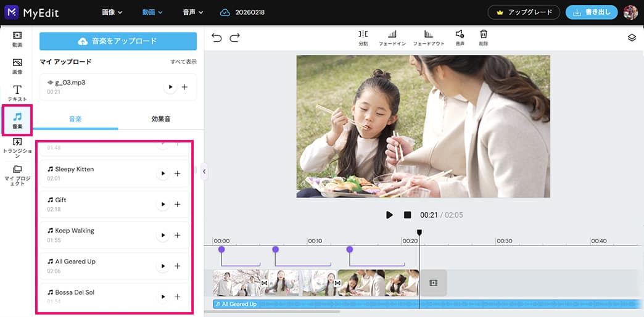
Task: Apply フェードアウト to the audio
Action: pos(428,38)
